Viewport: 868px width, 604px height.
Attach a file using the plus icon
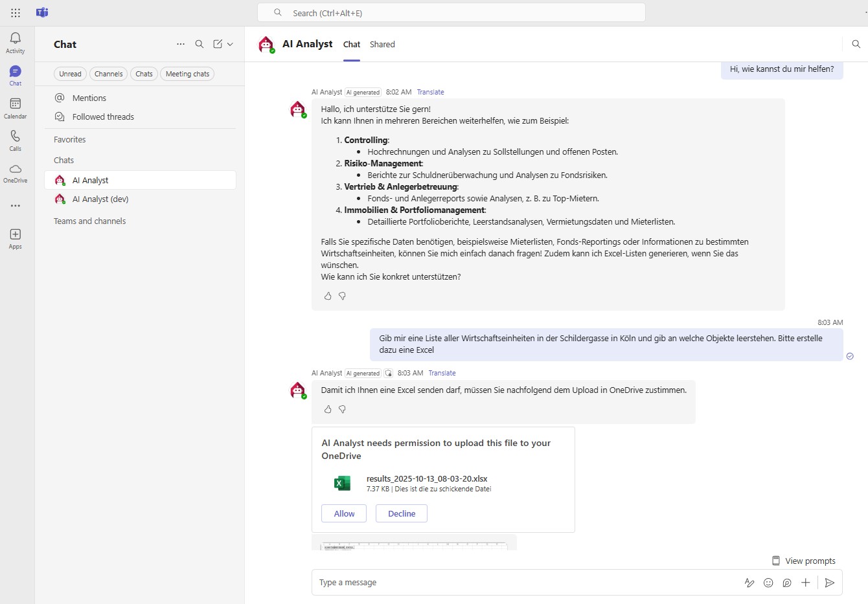click(806, 583)
